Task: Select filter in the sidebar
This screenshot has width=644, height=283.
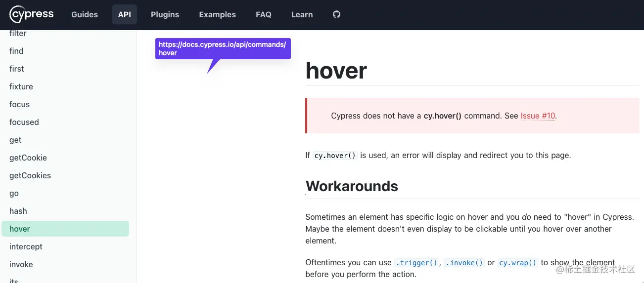Action: [x=18, y=33]
